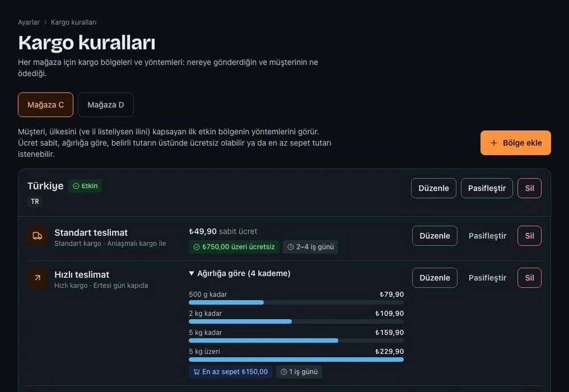
Task: Click the ₺109,90 price value
Action: click(389, 313)
